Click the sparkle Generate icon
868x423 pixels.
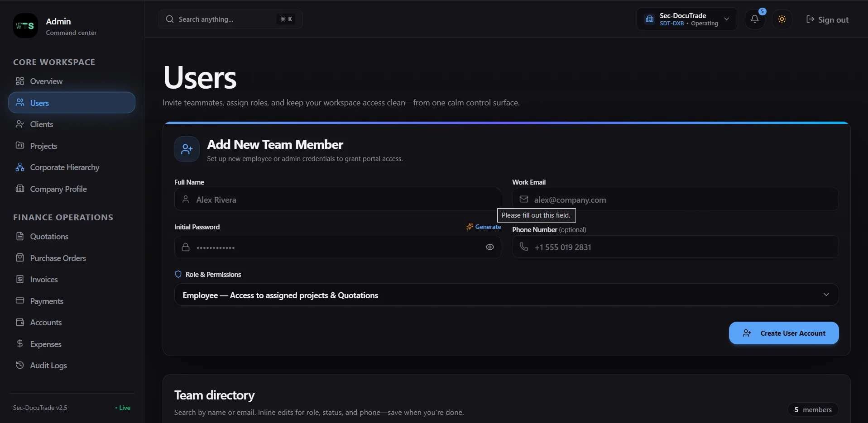(470, 227)
